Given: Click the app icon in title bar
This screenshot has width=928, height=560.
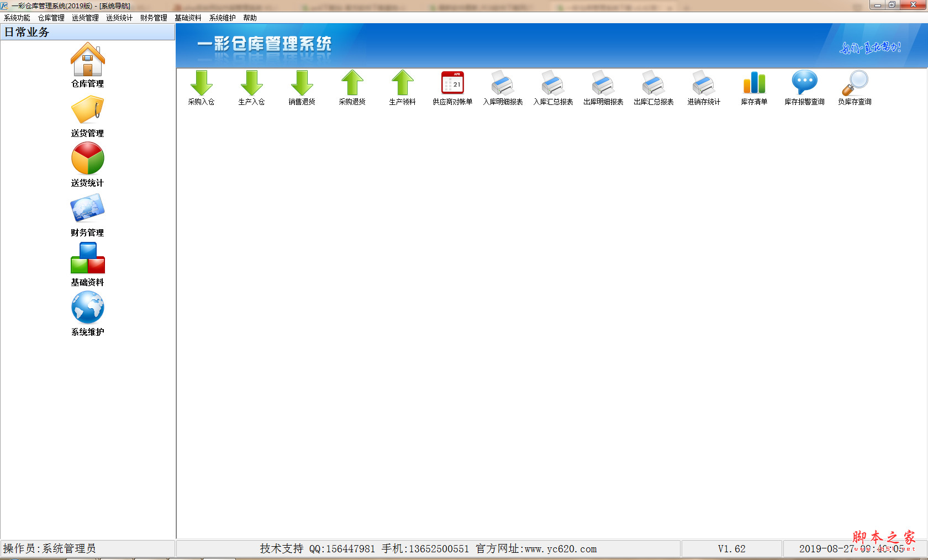Looking at the screenshot, I should (x=4, y=6).
